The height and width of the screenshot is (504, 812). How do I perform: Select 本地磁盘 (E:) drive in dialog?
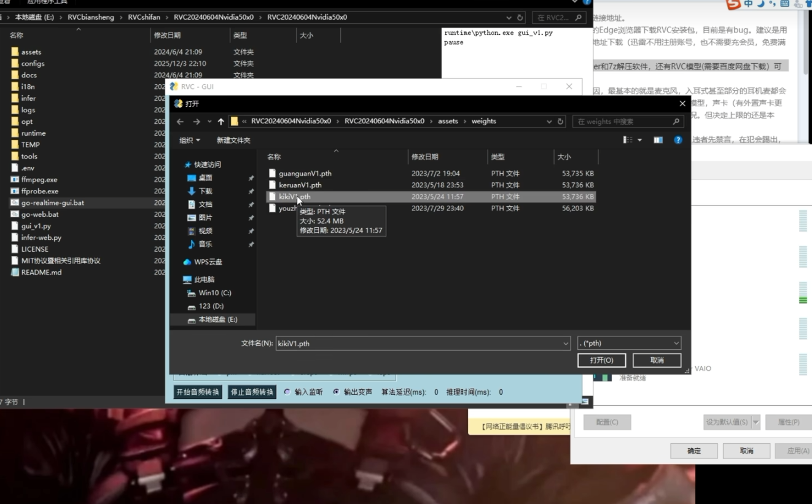tap(217, 319)
